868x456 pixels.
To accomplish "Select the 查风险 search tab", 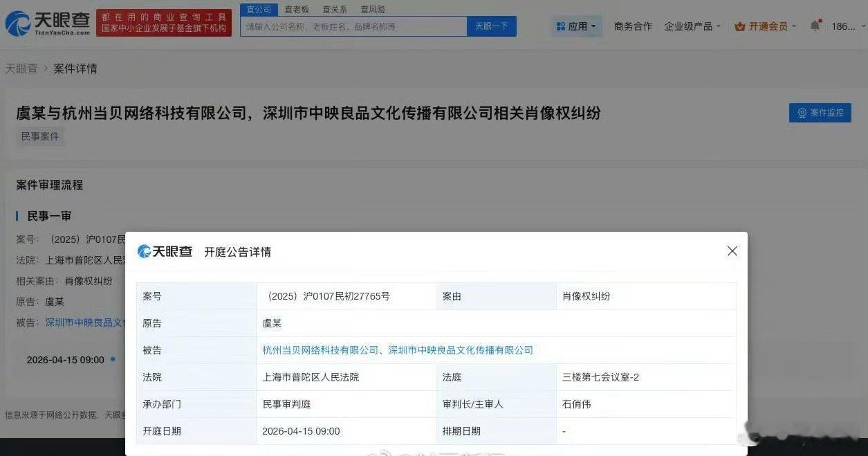I will pyautogui.click(x=373, y=10).
